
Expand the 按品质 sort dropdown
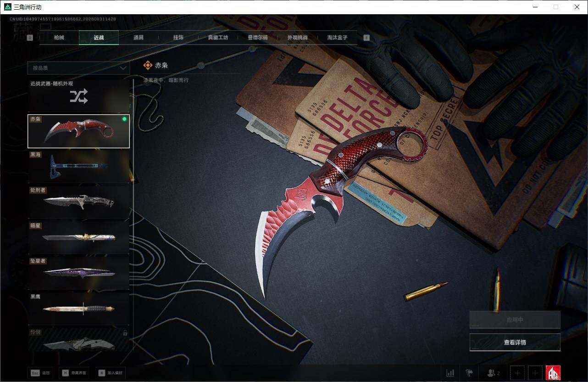coord(78,68)
